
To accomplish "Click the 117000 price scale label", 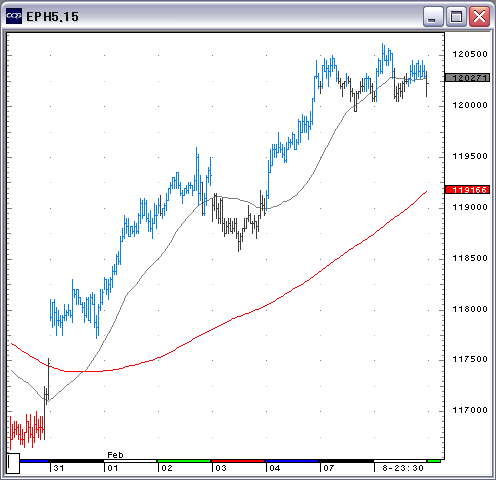I will (470, 410).
